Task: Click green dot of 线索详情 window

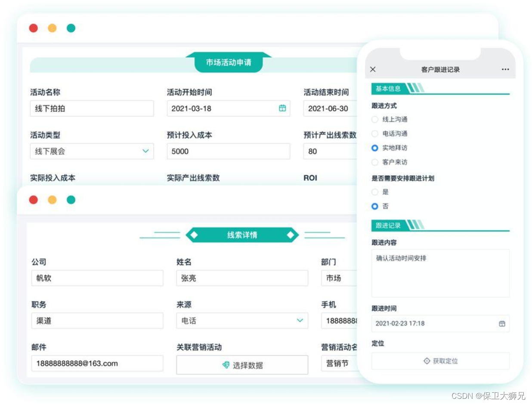Action: click(x=71, y=200)
